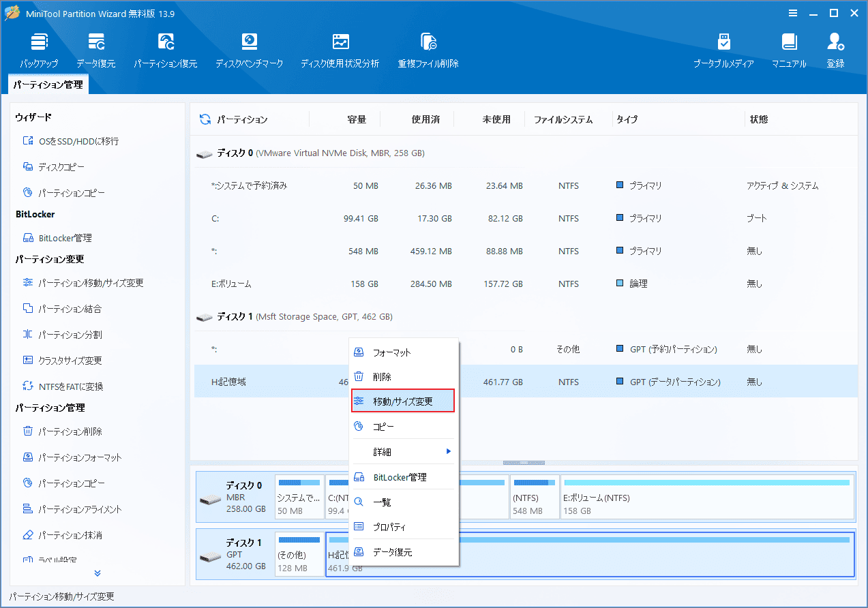Image resolution: width=868 pixels, height=608 pixels.
Task: Select E:ボリューム(NTFS) block in disk map
Action: coord(707,497)
